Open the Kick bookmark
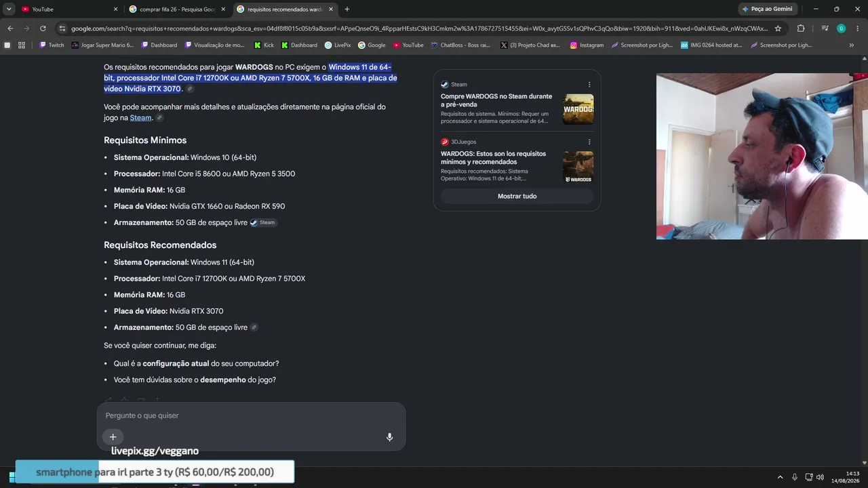Image resolution: width=868 pixels, height=488 pixels. click(264, 45)
